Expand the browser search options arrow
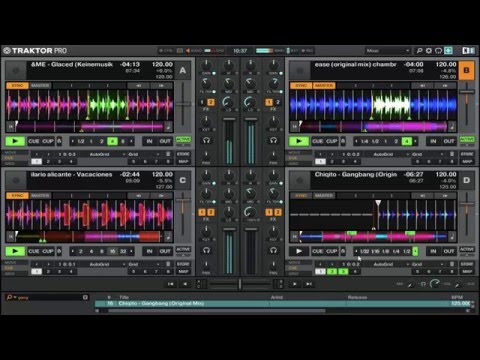Screen dimensions: 480x360 click(16, 297)
